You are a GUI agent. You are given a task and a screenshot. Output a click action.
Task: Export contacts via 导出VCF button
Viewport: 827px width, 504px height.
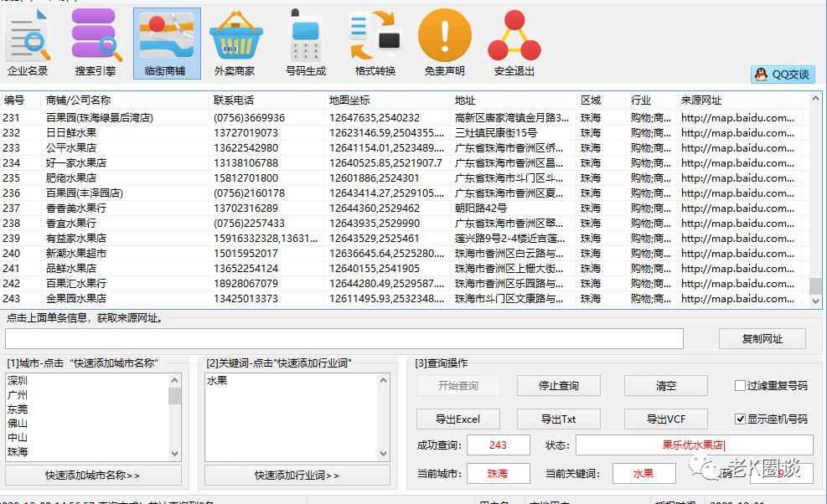665,419
